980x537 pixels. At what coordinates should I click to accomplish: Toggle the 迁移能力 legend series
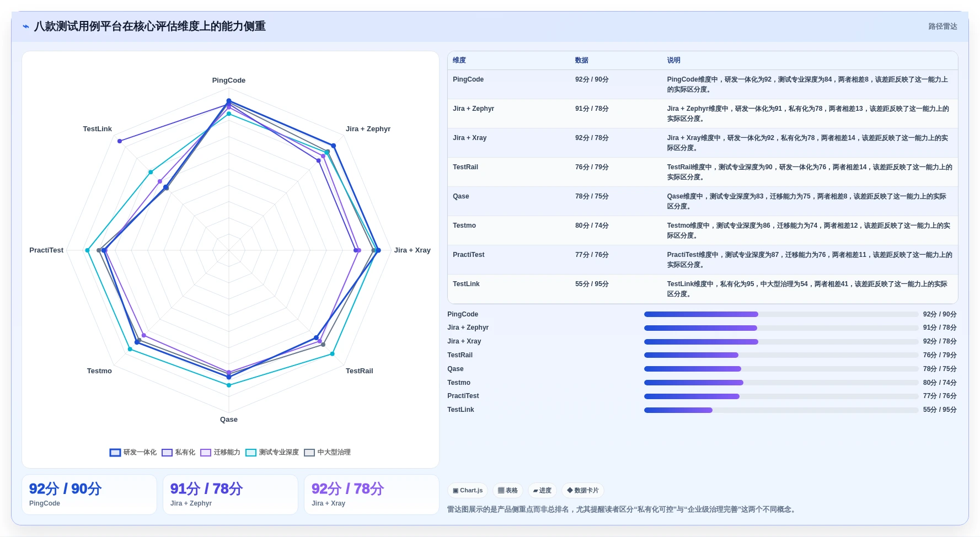coord(220,452)
